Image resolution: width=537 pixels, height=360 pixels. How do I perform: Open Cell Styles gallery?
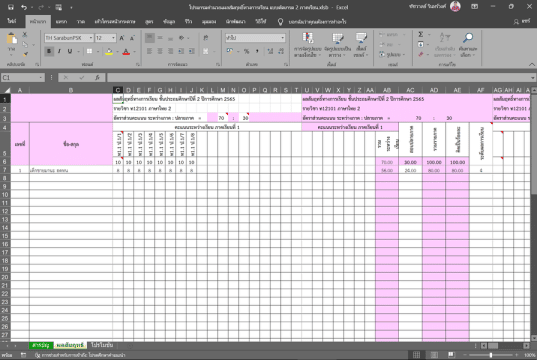click(361, 45)
